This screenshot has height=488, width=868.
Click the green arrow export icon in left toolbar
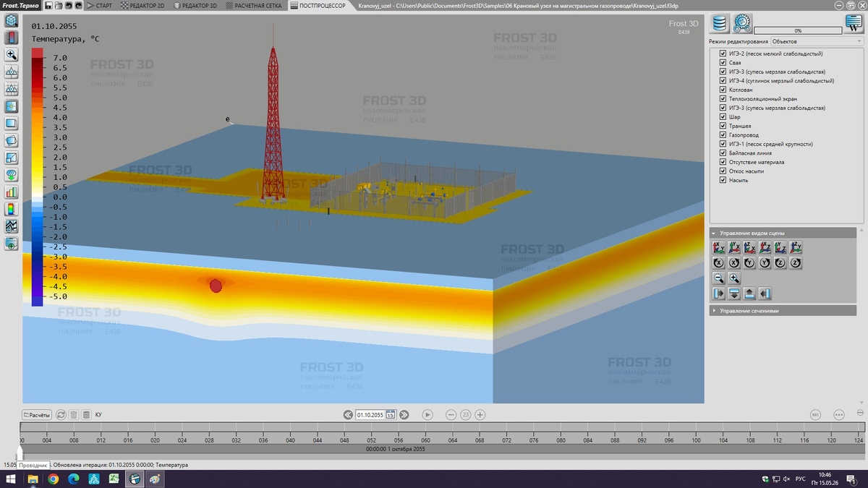pyautogui.click(x=12, y=175)
